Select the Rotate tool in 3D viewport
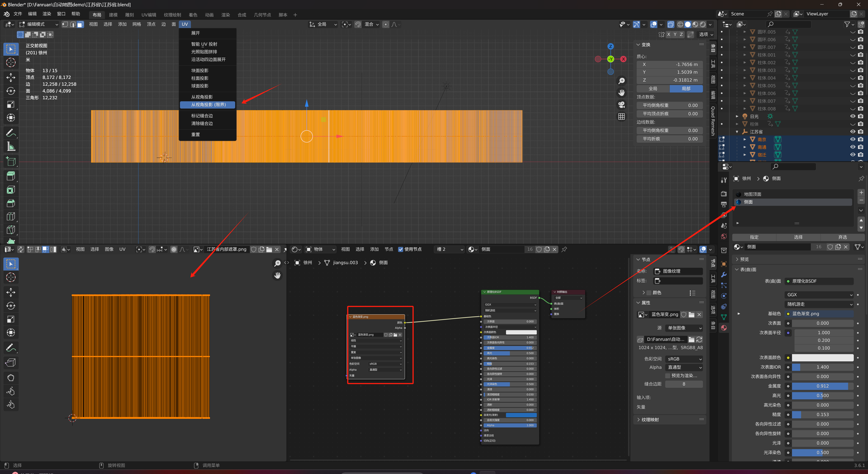The width and height of the screenshot is (868, 474). click(x=11, y=91)
